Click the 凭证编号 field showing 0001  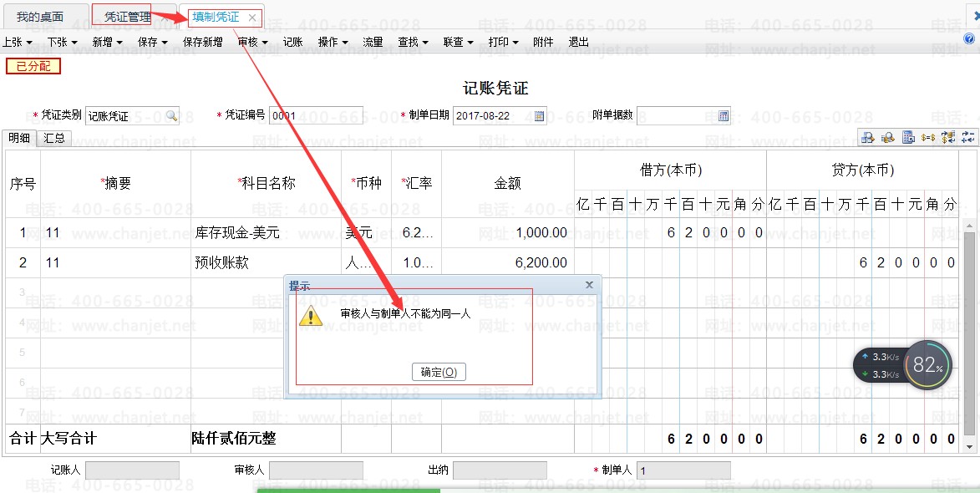[x=317, y=115]
